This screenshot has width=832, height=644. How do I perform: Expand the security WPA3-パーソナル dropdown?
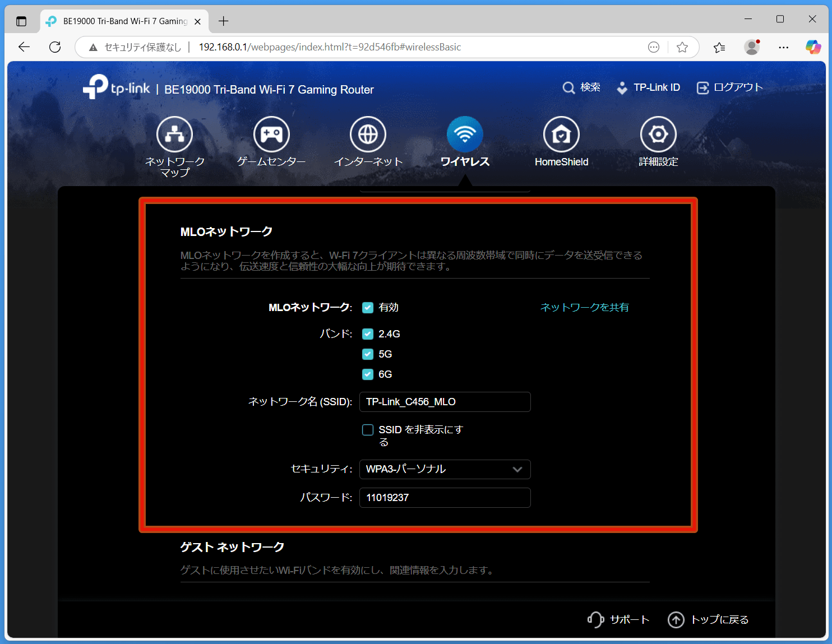pos(445,469)
